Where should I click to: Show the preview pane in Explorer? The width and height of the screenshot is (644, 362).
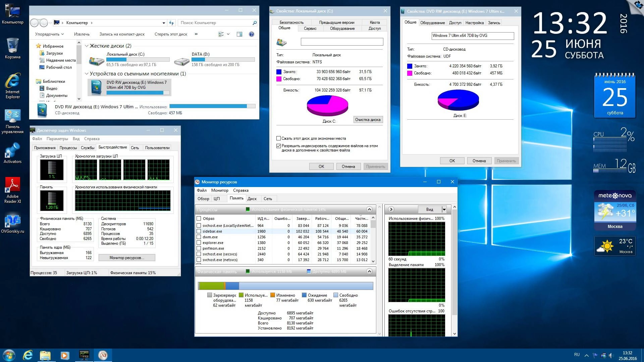click(x=239, y=34)
